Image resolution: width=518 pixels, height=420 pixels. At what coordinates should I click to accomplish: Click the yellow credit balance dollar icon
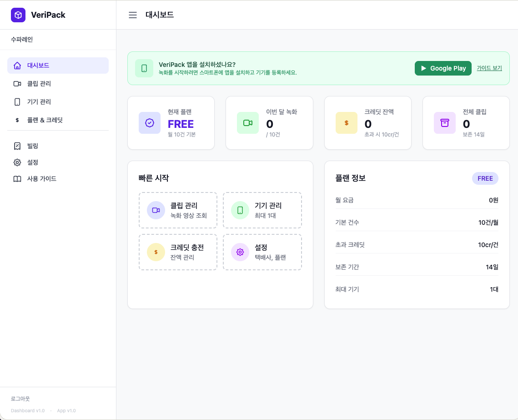coord(347,123)
